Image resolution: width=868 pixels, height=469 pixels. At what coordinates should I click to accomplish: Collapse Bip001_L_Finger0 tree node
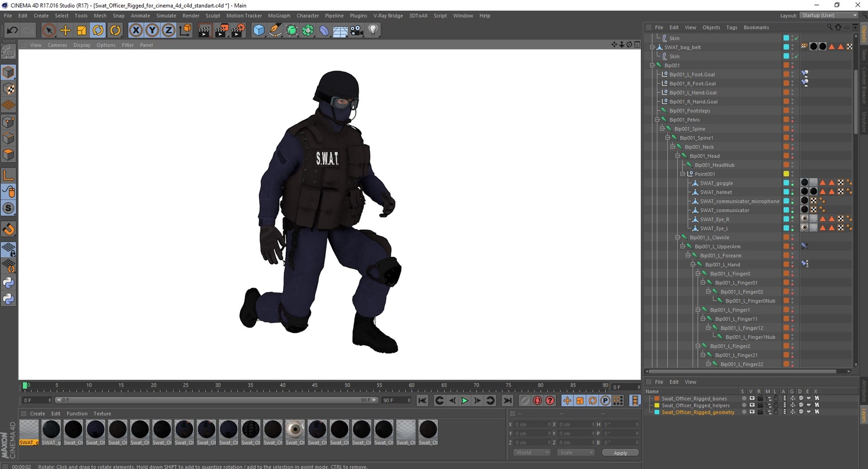tap(698, 274)
